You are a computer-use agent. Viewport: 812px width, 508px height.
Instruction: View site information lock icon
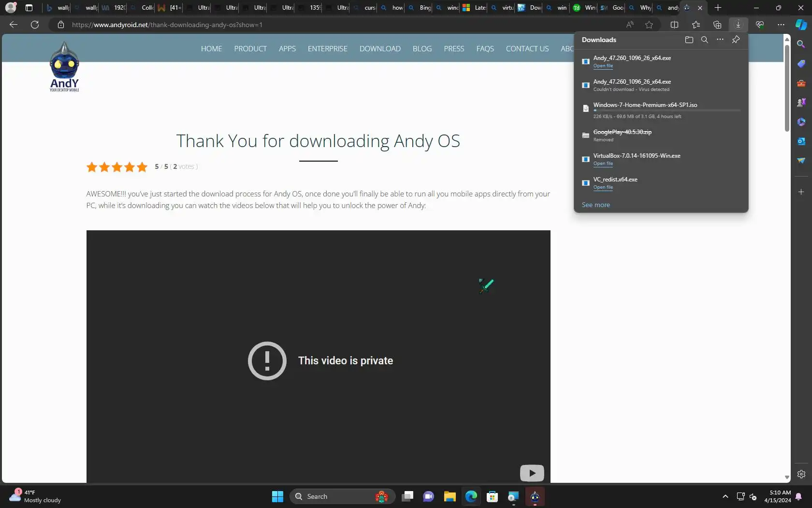tap(61, 25)
